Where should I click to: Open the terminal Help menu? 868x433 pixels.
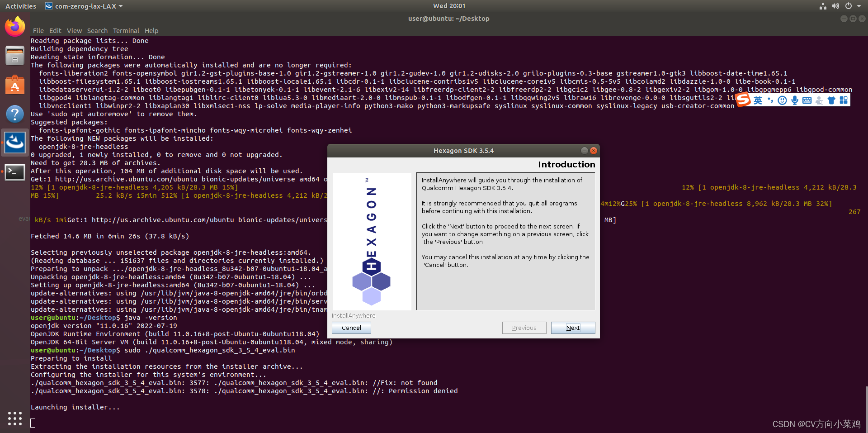click(x=151, y=31)
